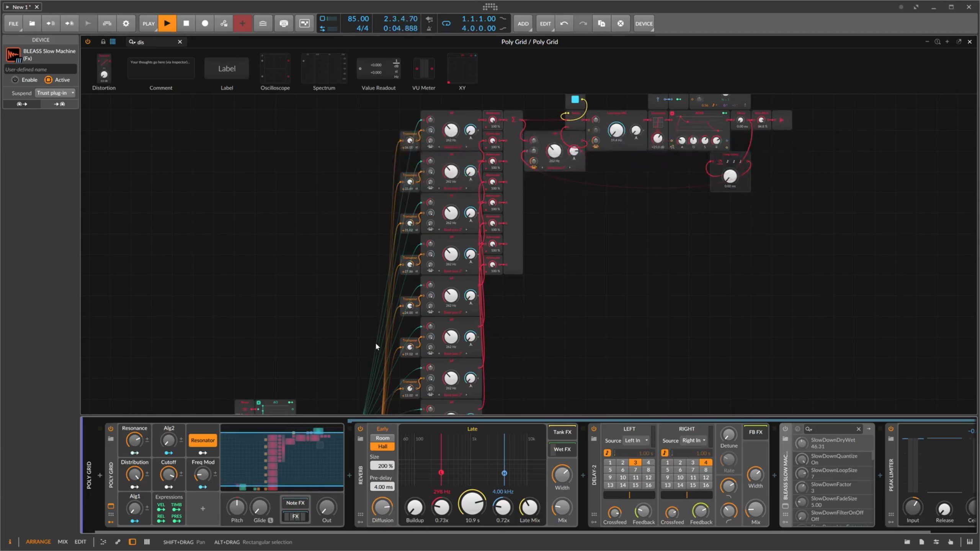Image resolution: width=980 pixels, height=551 pixels.
Task: Toggle the Reverb device power button
Action: 360,429
